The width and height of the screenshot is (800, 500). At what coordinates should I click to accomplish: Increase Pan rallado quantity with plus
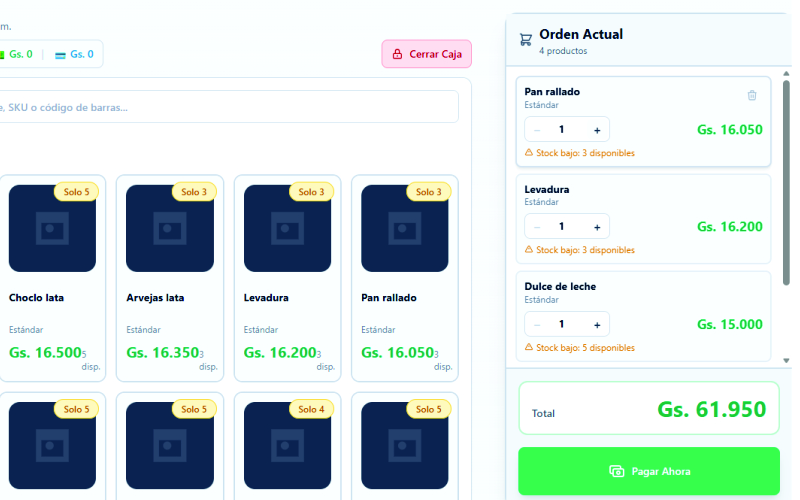pyautogui.click(x=597, y=130)
